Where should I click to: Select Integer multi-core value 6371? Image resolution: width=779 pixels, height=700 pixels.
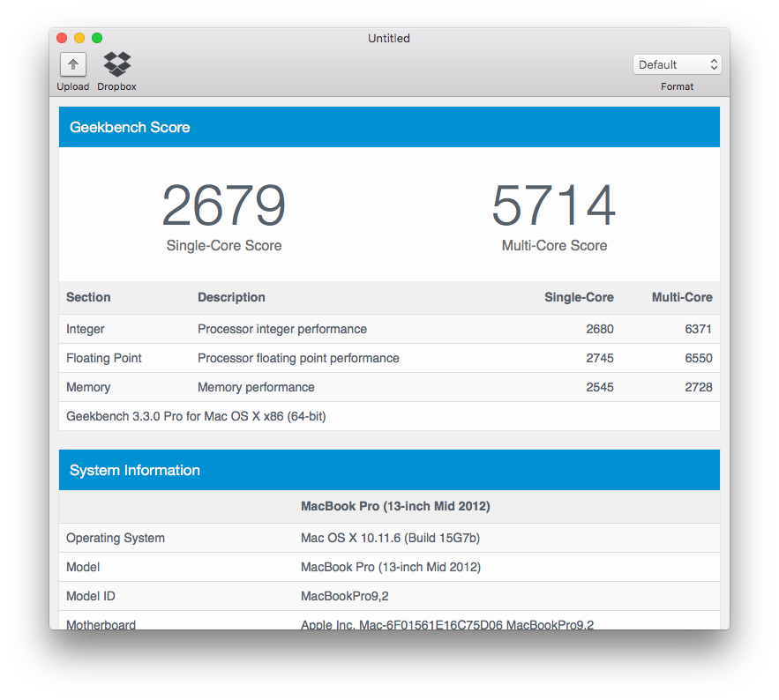point(699,329)
